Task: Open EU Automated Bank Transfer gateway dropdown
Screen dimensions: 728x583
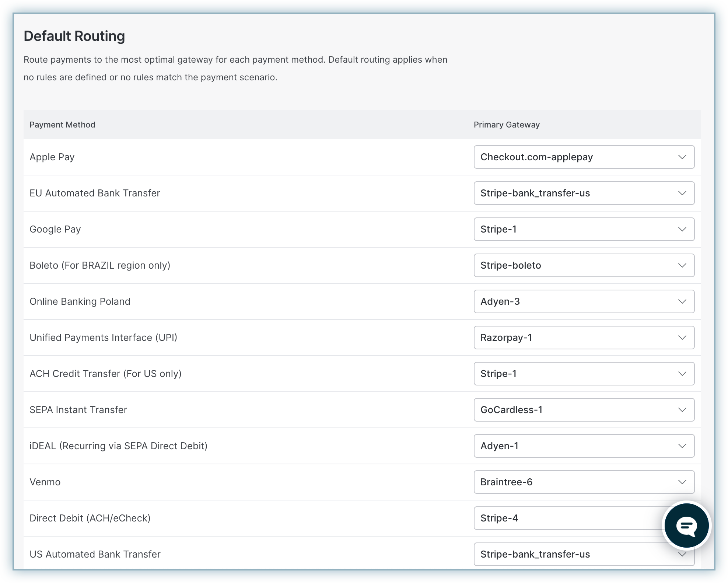Action: pyautogui.click(x=584, y=193)
